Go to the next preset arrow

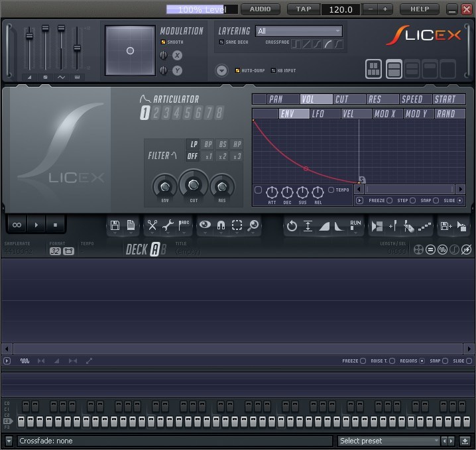point(451,441)
